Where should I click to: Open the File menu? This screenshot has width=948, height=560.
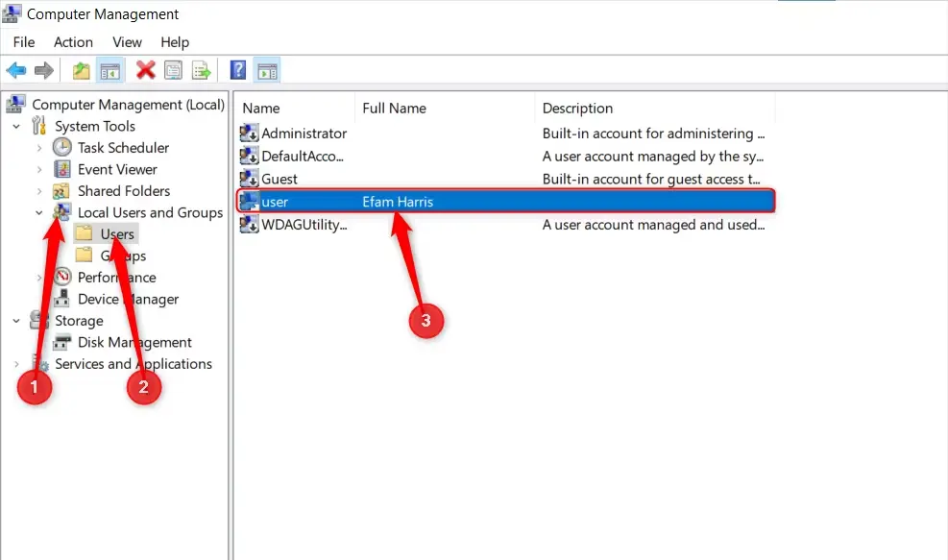(x=24, y=41)
